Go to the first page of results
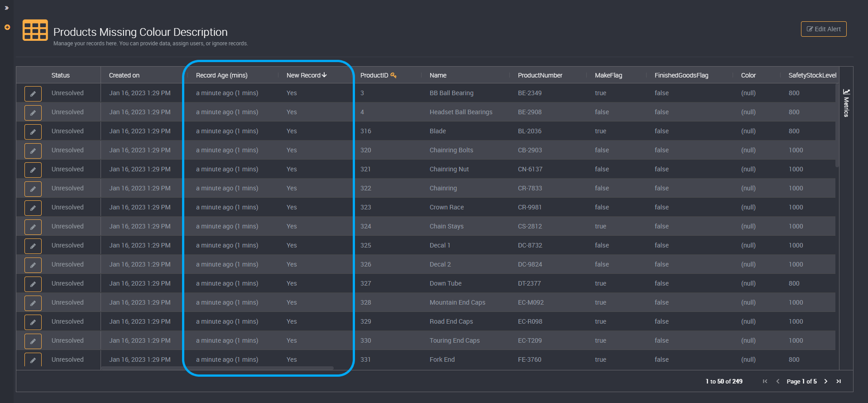868x403 pixels. 765,381
